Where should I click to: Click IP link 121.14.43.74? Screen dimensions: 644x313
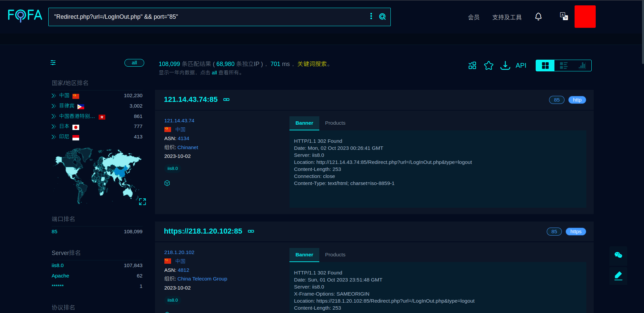[179, 121]
